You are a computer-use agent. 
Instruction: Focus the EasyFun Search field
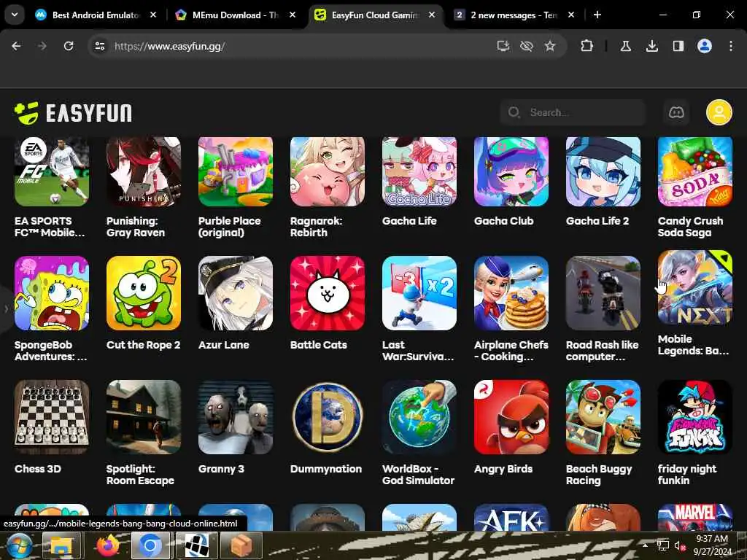(x=573, y=112)
